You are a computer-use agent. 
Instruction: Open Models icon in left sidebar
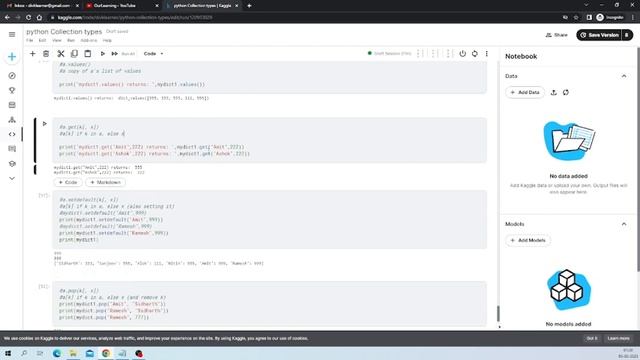pos(12,120)
